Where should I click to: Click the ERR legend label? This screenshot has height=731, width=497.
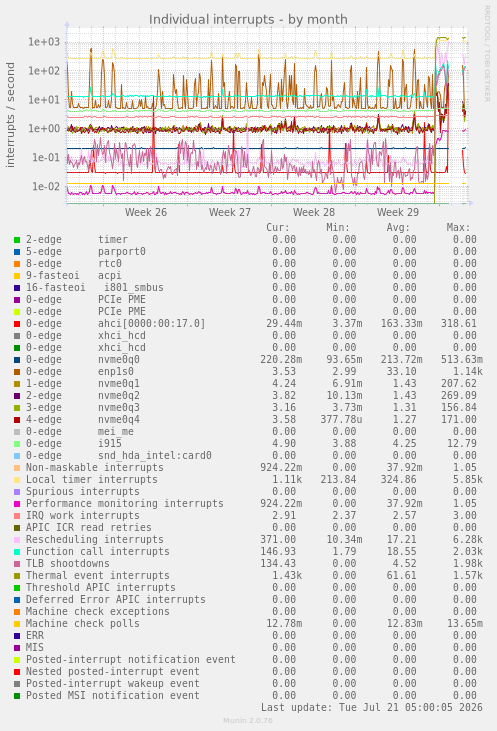35,636
